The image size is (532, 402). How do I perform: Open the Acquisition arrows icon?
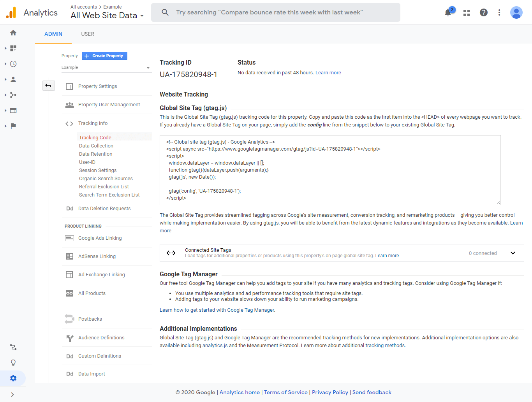[13, 95]
